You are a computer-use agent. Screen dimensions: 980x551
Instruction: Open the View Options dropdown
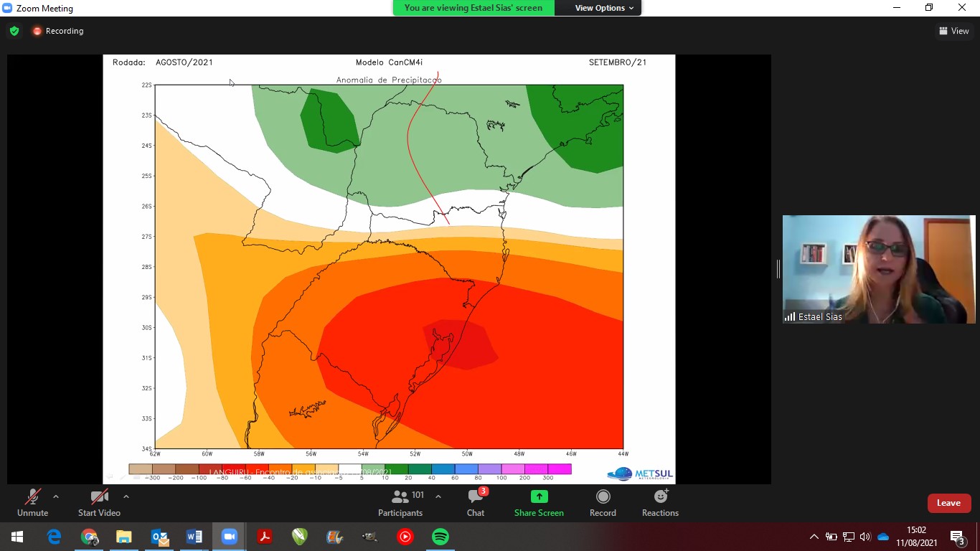(x=604, y=8)
